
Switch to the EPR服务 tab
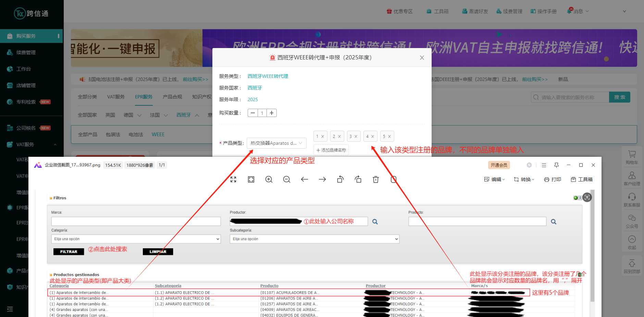pos(144,97)
